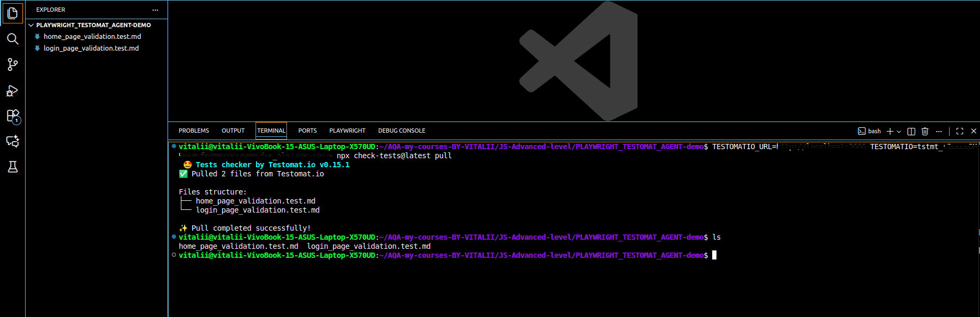This screenshot has width=980, height=317.
Task: Click home_page_validation.test.md in files structure
Action: 256,201
